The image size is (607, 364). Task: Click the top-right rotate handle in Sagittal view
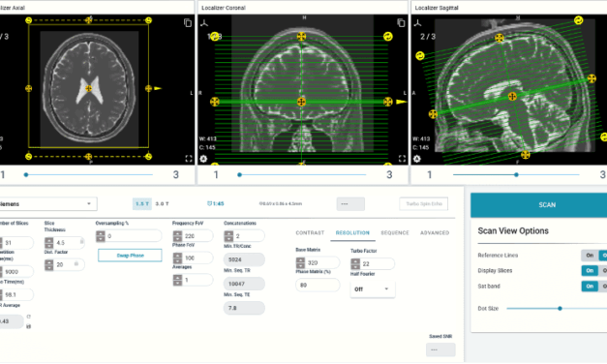[x=578, y=20]
